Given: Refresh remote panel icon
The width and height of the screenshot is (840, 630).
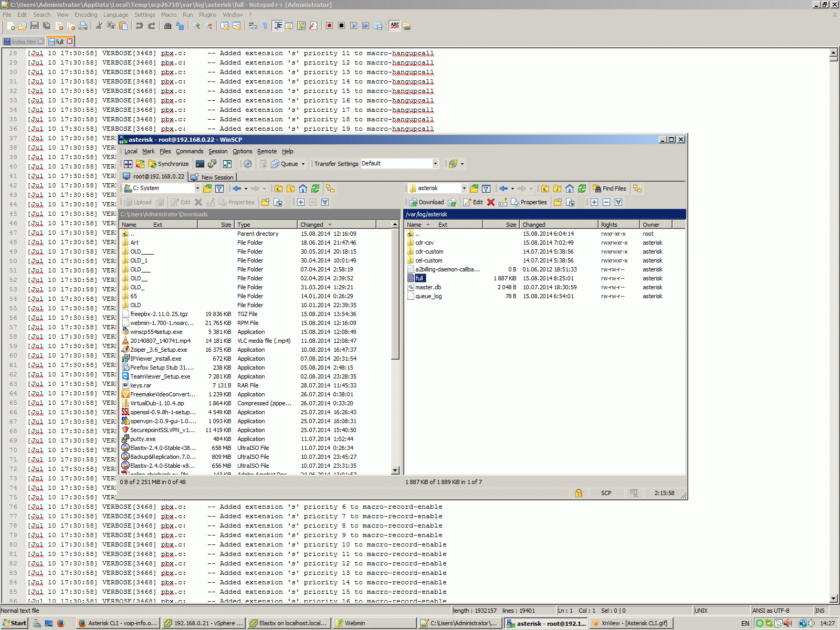Looking at the screenshot, I should (582, 188).
